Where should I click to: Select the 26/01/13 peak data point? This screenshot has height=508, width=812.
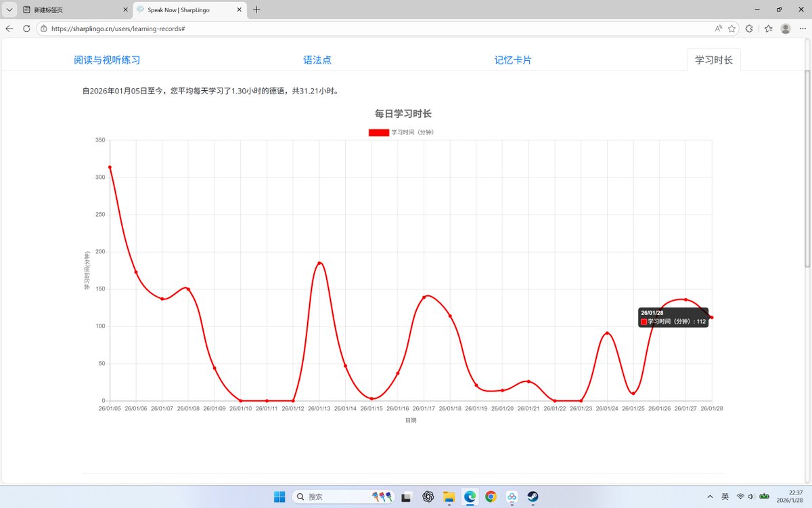pos(319,263)
